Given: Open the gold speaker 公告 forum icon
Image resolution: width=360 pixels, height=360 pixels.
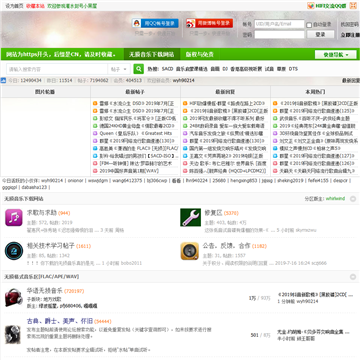Looking at the screenshot, I should click(190, 251).
